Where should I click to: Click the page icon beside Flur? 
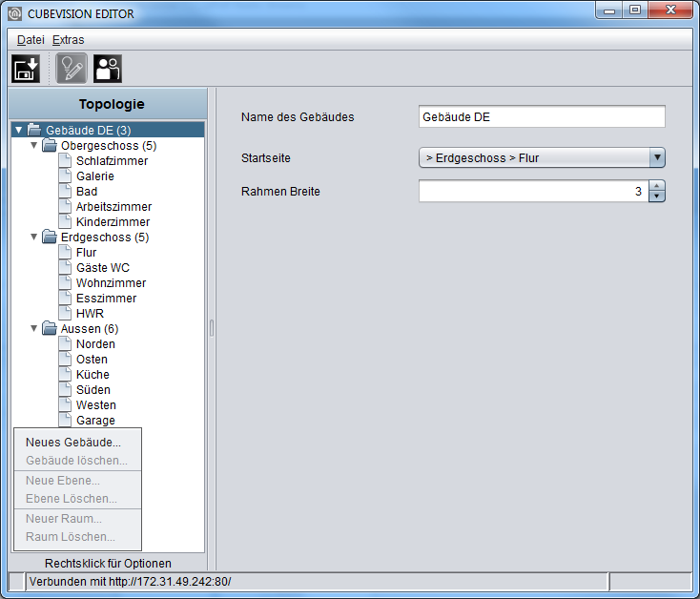65,252
